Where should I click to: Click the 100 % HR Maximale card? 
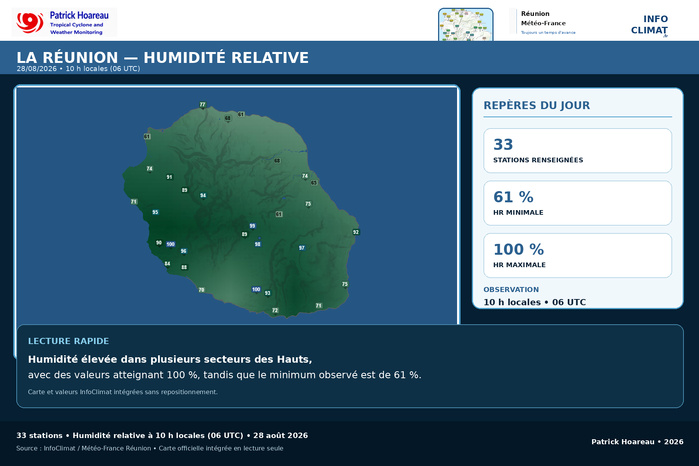click(x=577, y=256)
